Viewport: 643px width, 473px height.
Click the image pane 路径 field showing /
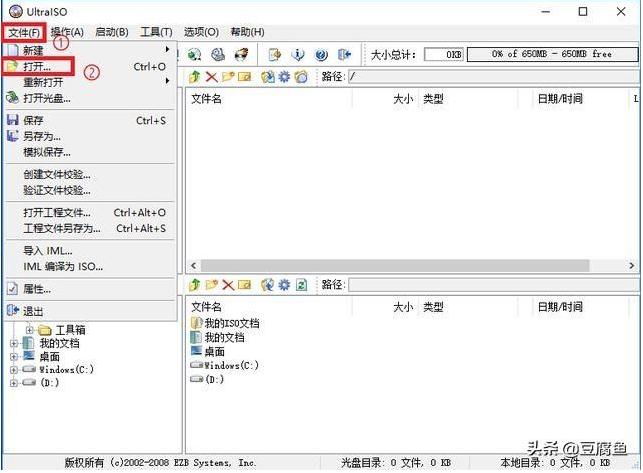point(494,77)
